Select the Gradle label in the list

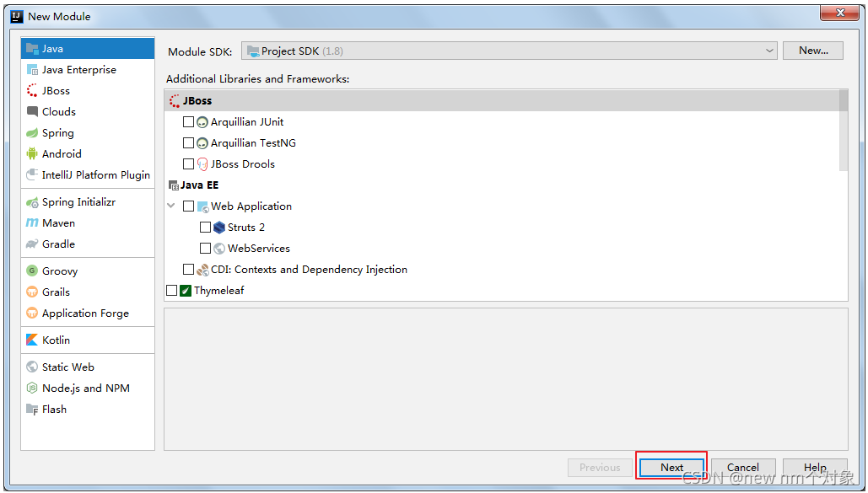58,244
